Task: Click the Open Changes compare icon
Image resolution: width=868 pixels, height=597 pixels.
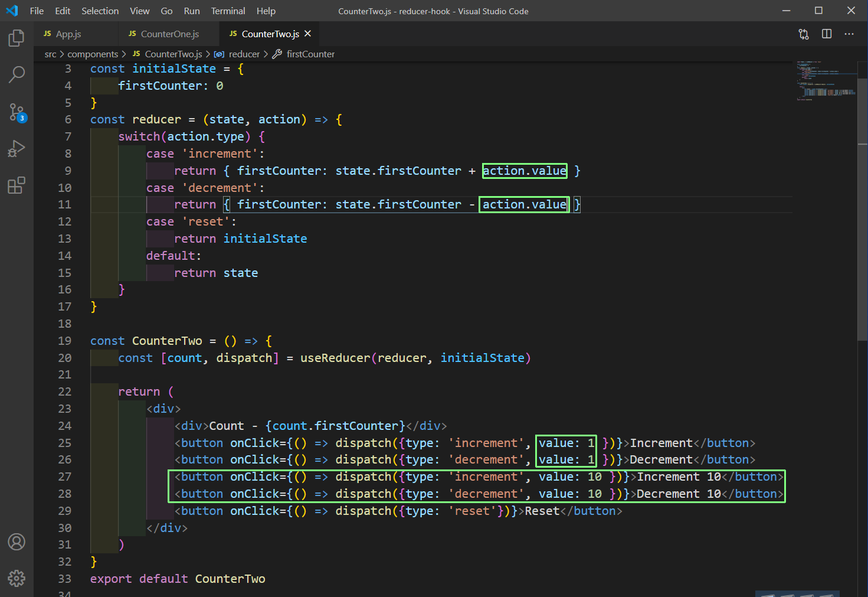Action: tap(804, 34)
